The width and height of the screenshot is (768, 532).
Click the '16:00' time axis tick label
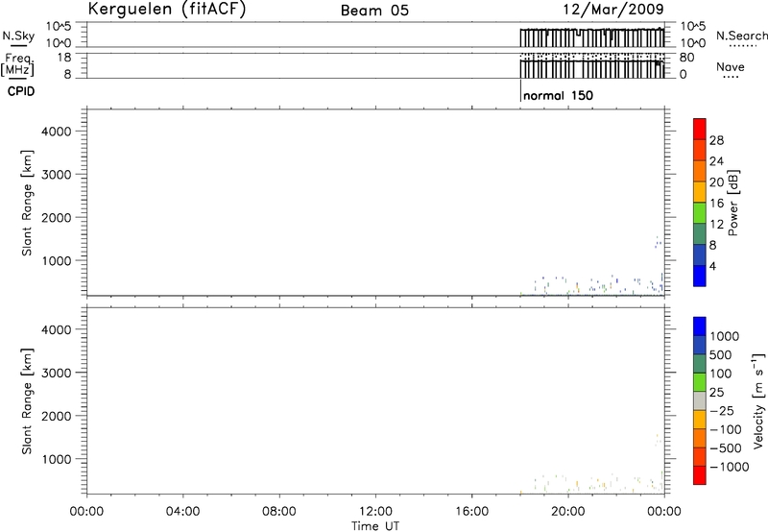coord(471,512)
